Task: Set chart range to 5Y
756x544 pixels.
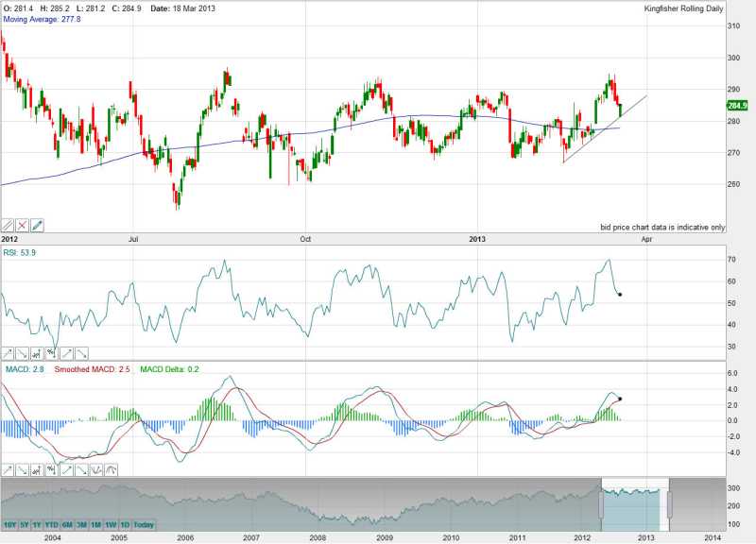Action: click(x=25, y=525)
